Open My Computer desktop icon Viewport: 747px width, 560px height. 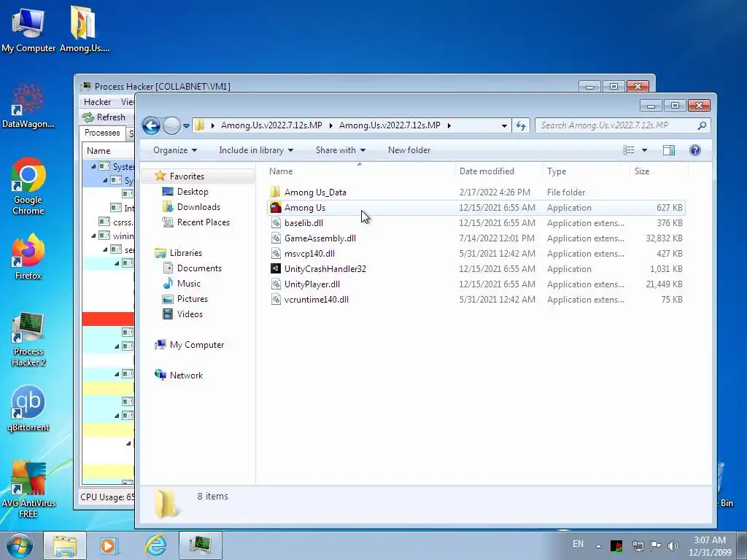click(28, 29)
